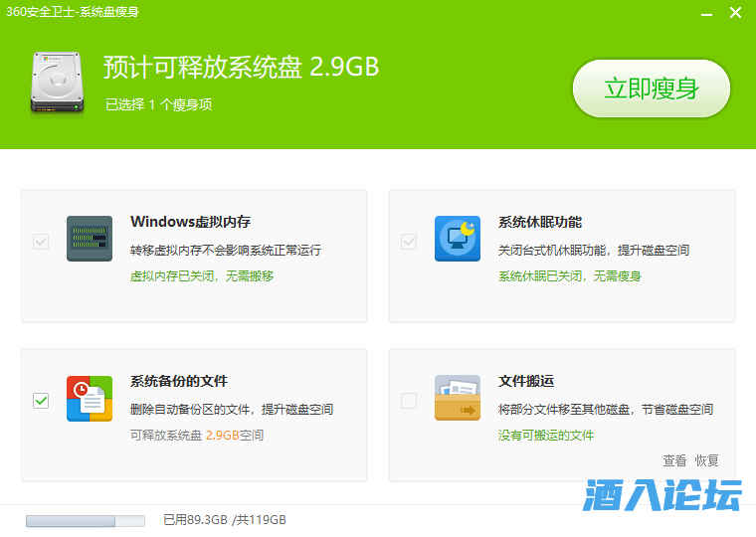
Task: Click the 系统备份的文件 backup icon
Action: 90,398
